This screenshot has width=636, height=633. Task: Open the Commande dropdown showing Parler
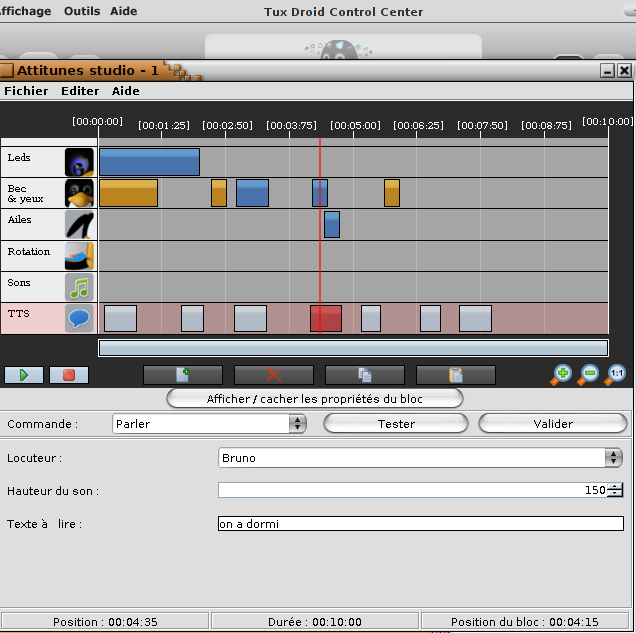209,424
